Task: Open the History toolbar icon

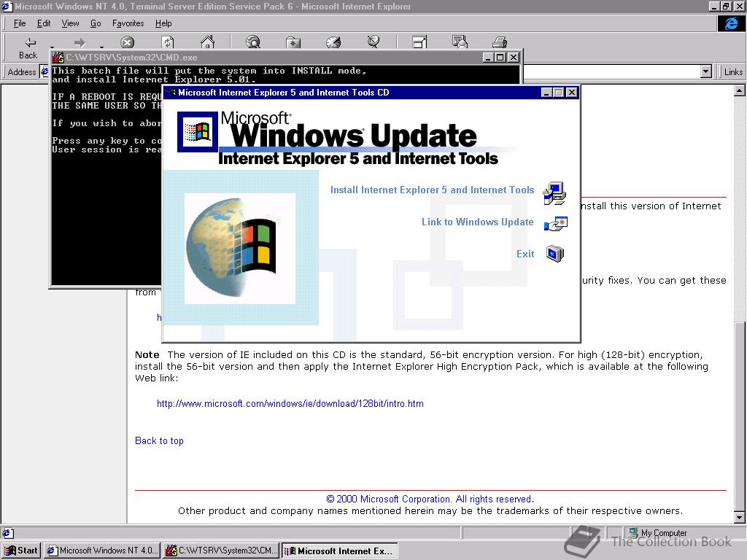Action: tap(333, 42)
